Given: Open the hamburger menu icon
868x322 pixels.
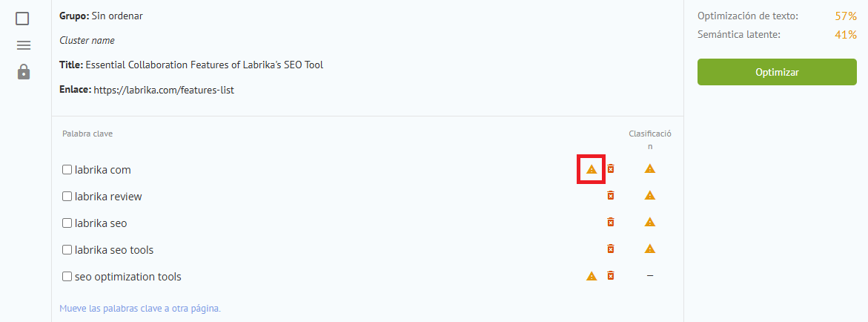Looking at the screenshot, I should tap(23, 45).
